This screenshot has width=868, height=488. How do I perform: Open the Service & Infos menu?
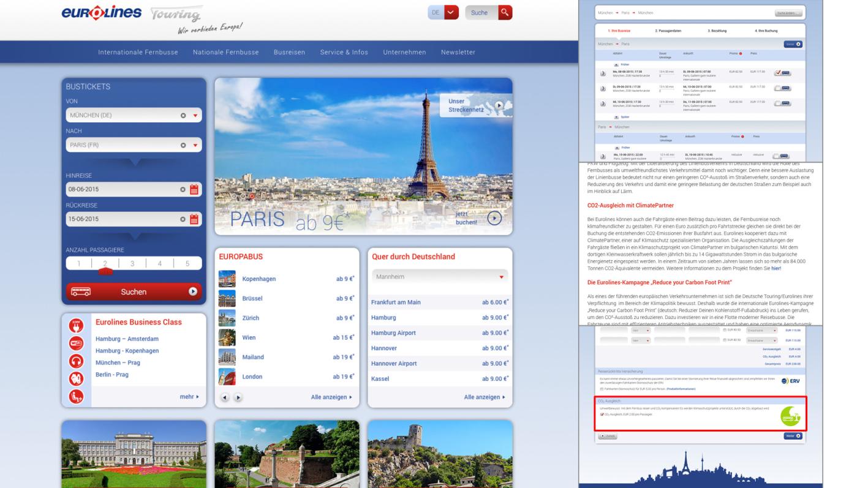pyautogui.click(x=344, y=52)
